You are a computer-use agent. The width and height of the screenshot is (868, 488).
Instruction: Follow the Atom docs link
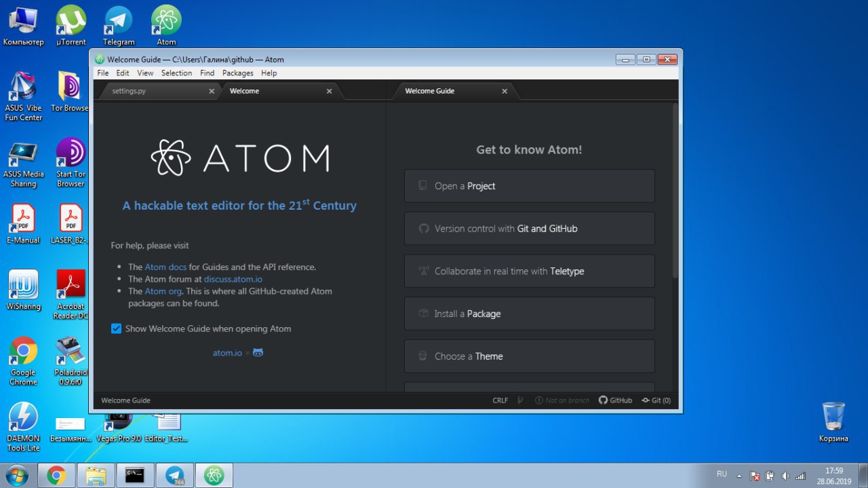[165, 267]
